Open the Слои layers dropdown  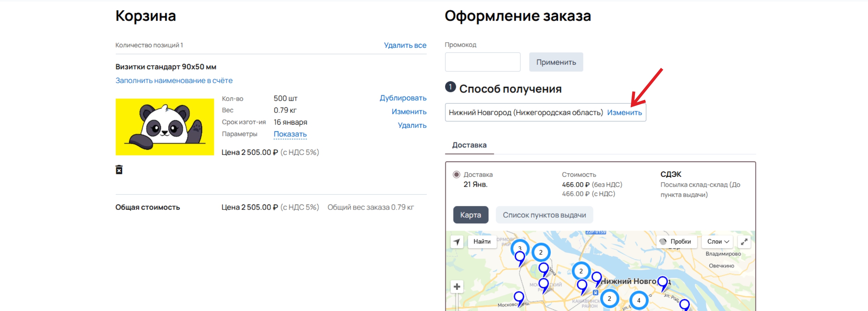[x=718, y=242]
